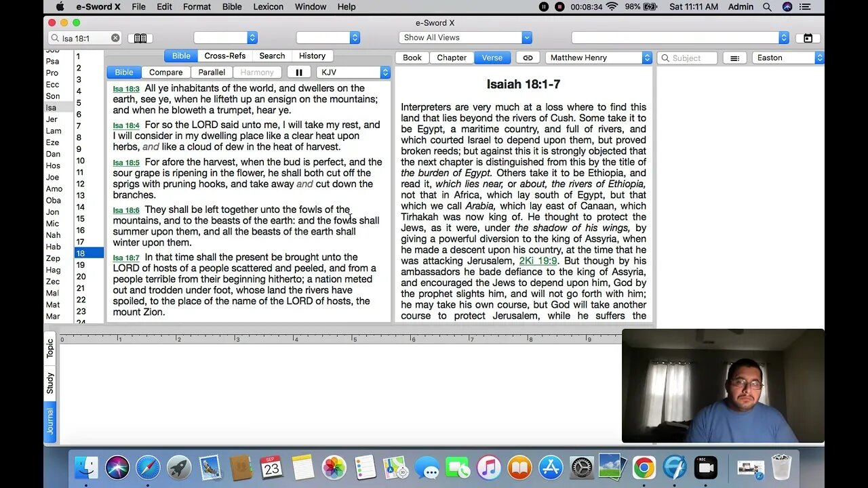This screenshot has width=868, height=488.
Task: Launch Google Chrome from the Dock
Action: point(644,468)
